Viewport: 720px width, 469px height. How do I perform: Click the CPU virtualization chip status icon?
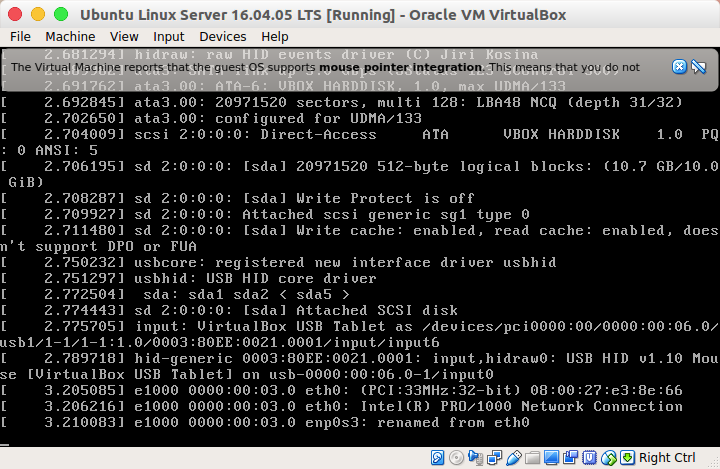point(590,458)
